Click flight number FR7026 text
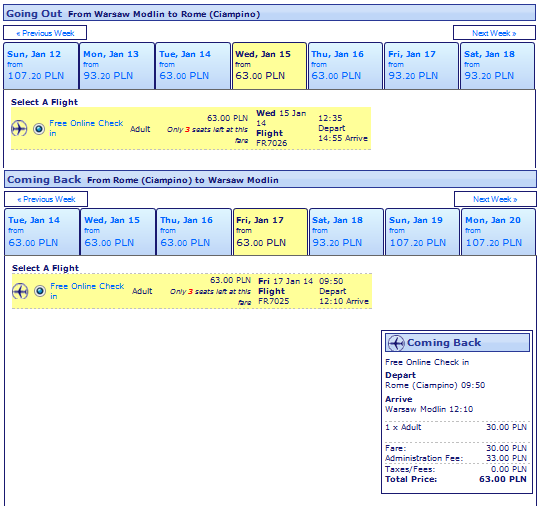 [x=271, y=143]
